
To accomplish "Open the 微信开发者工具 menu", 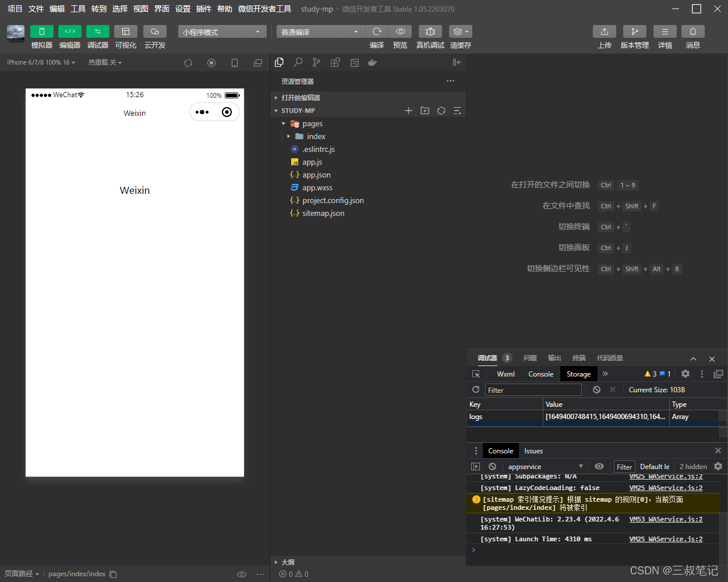I will (x=265, y=9).
